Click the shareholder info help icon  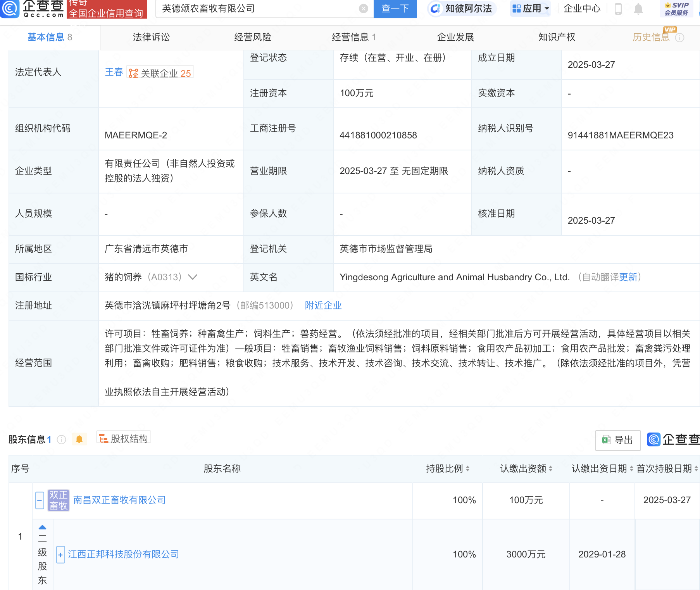(x=61, y=439)
